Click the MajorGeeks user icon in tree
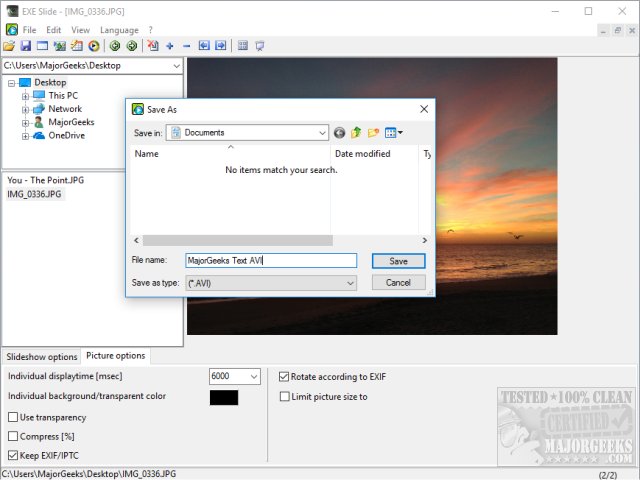 click(39, 122)
